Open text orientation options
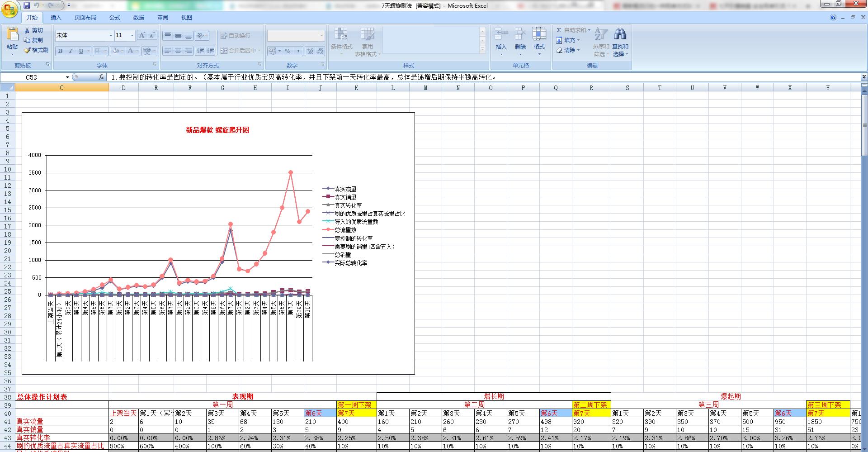 (x=202, y=35)
